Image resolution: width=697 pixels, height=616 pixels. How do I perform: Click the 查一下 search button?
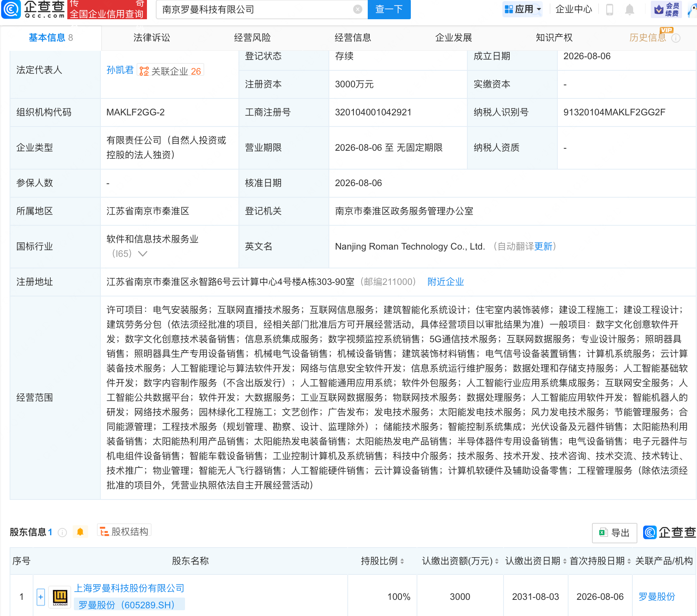389,9
